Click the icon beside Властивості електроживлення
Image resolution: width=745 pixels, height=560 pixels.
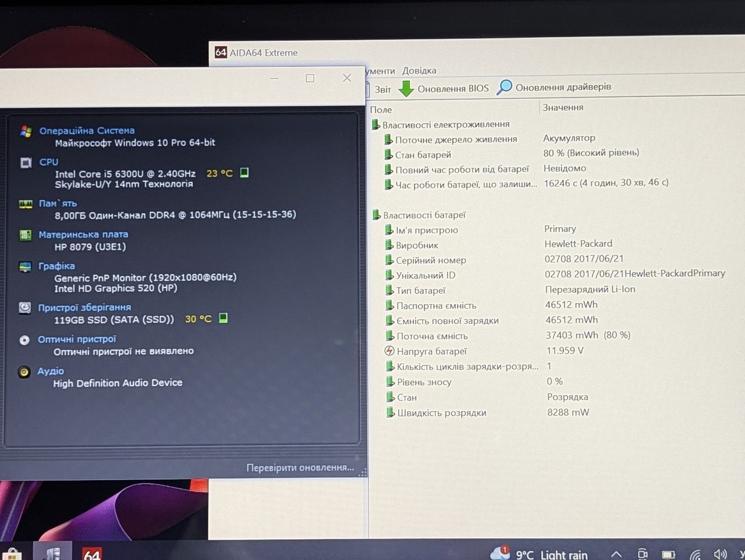pos(376,124)
